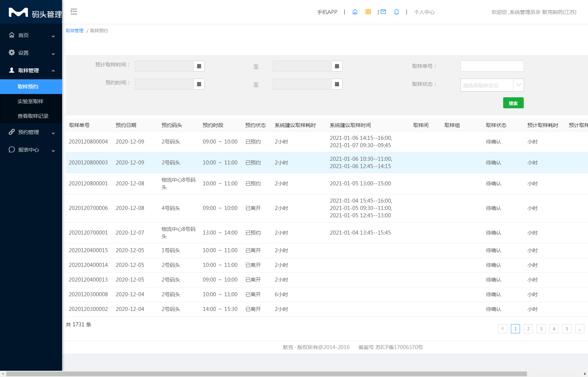Click the 设置 gear icon in sidebar
588x377 pixels.
12,52
